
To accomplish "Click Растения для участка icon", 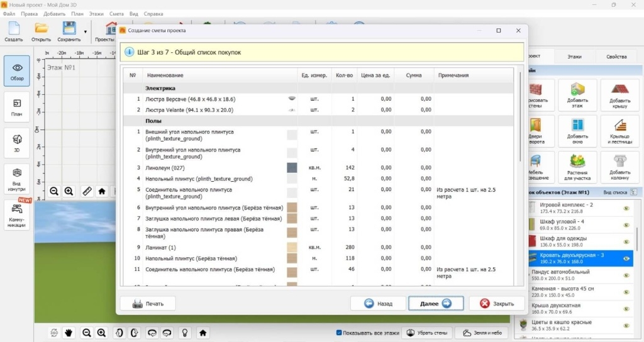I will click(577, 166).
